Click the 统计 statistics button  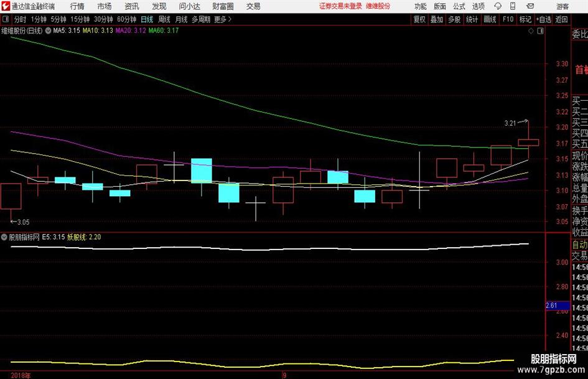(x=472, y=19)
